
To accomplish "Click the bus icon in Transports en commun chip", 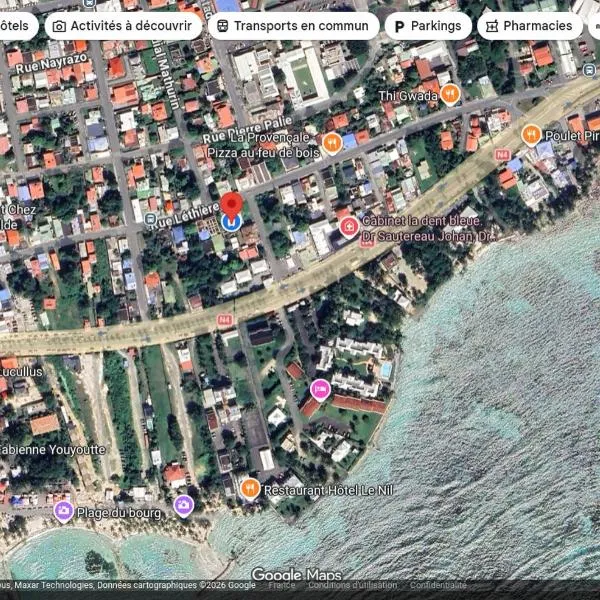I will [x=222, y=26].
